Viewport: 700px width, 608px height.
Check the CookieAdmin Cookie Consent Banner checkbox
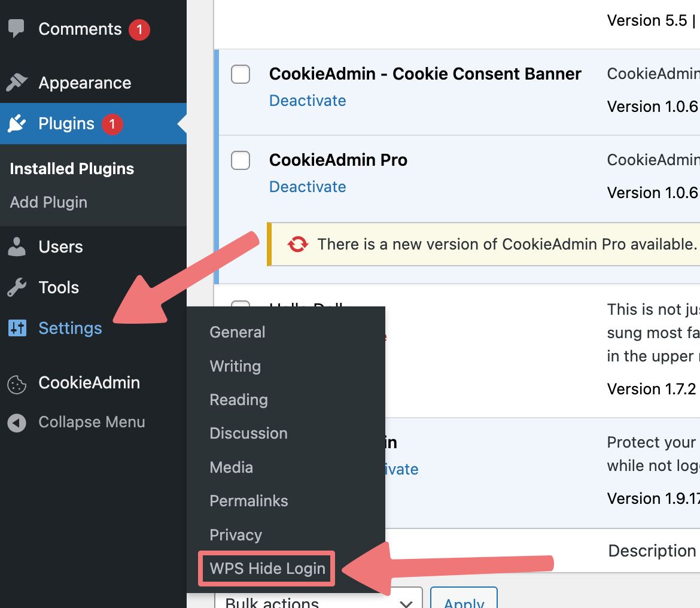tap(240, 74)
